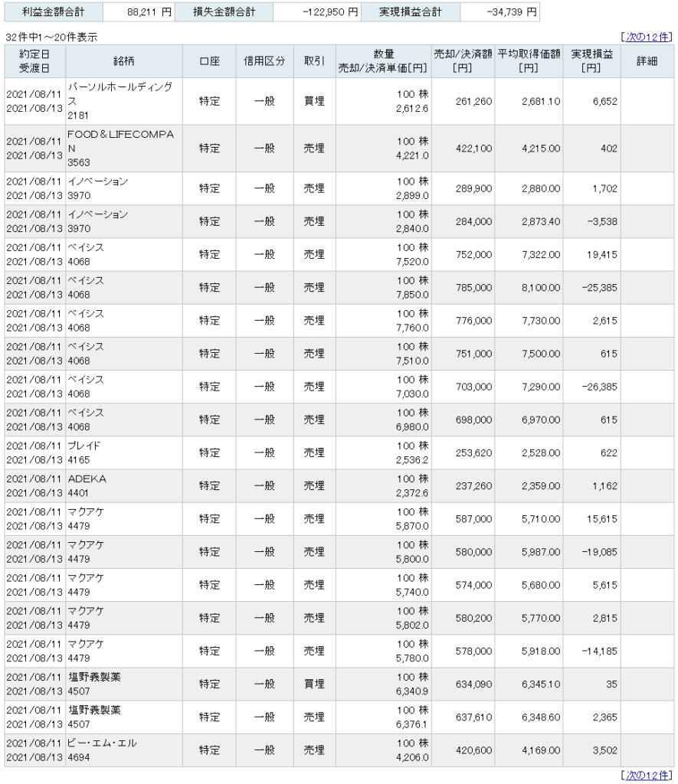The image size is (678, 784).
Task: Click the 2,536.2 unit price value
Action: tap(412, 460)
